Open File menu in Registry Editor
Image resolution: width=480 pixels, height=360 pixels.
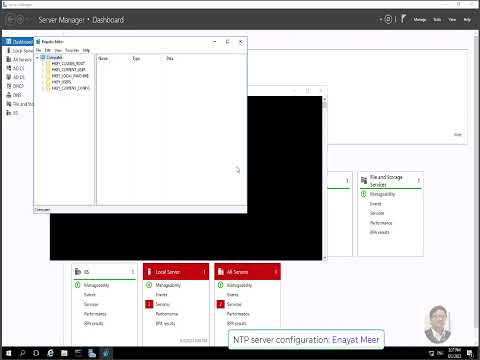tap(38, 50)
